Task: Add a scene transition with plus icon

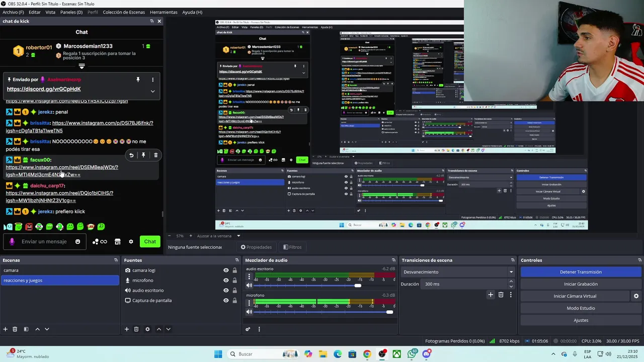Action: point(491,295)
